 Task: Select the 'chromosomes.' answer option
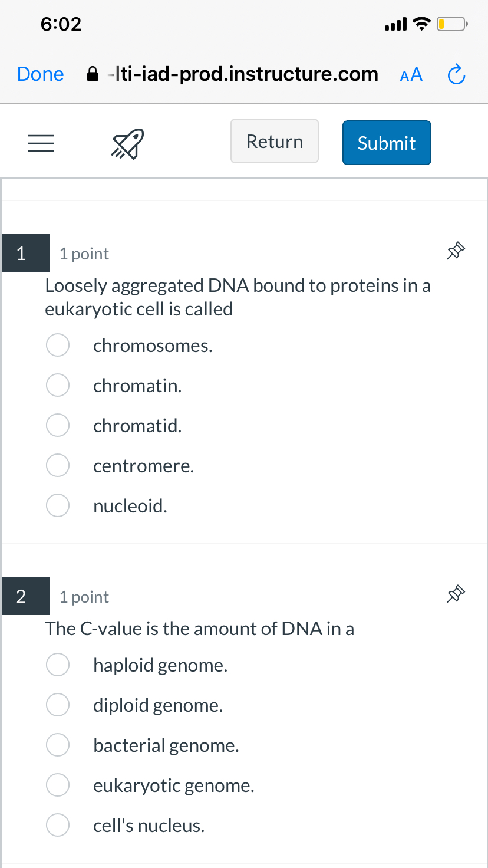coord(58,346)
